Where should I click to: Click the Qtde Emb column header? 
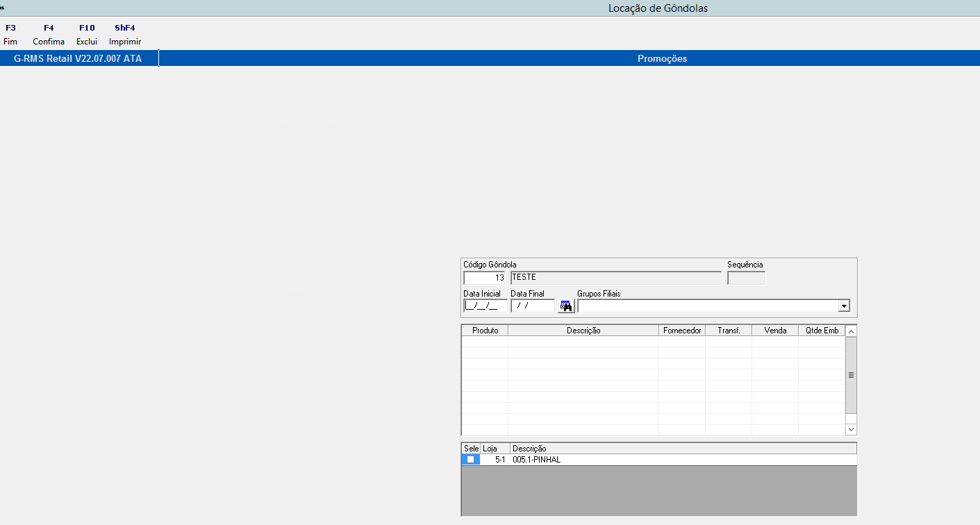(822, 331)
